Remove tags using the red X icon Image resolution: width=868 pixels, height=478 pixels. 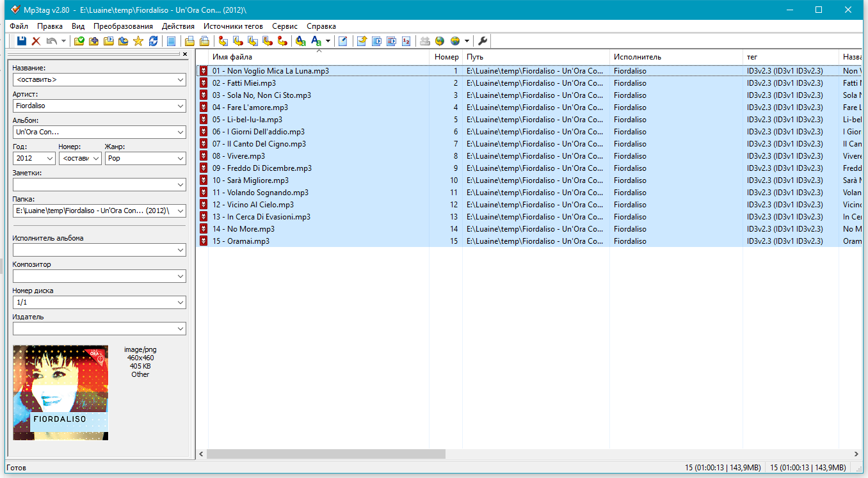click(36, 41)
